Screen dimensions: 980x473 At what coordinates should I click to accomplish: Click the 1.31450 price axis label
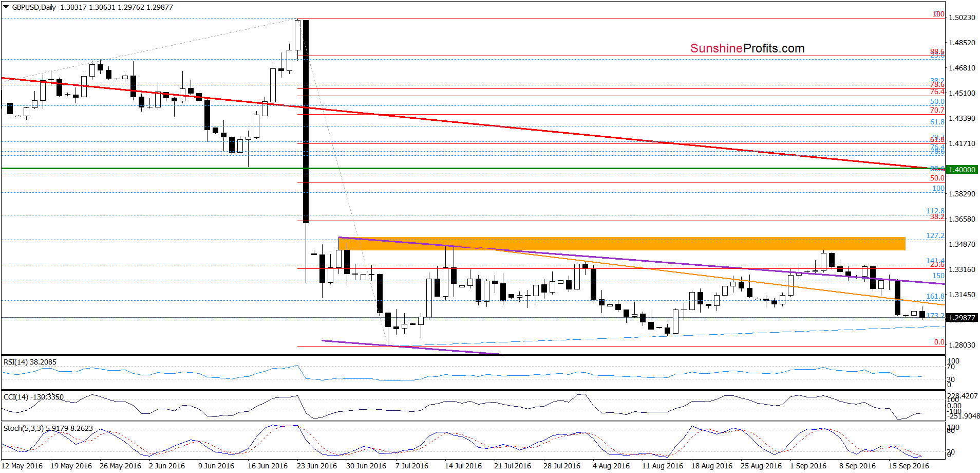tap(962, 295)
